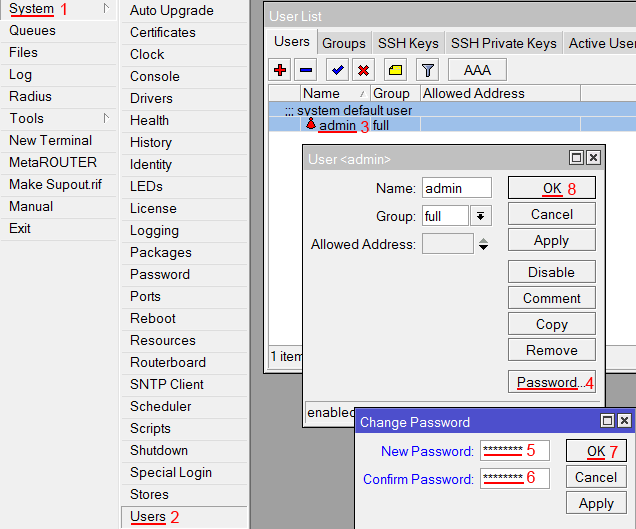The width and height of the screenshot is (636, 529).
Task: Sort by the Name column header
Action: [335, 93]
